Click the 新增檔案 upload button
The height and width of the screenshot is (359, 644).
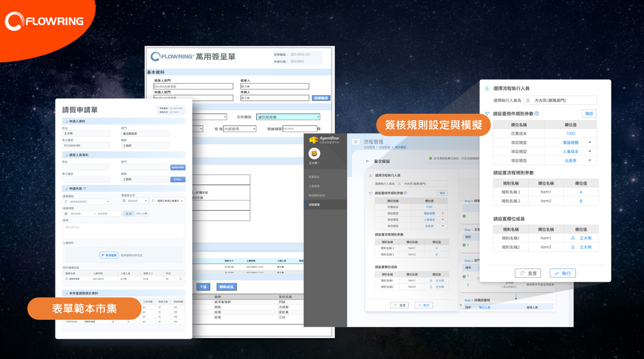(x=109, y=255)
